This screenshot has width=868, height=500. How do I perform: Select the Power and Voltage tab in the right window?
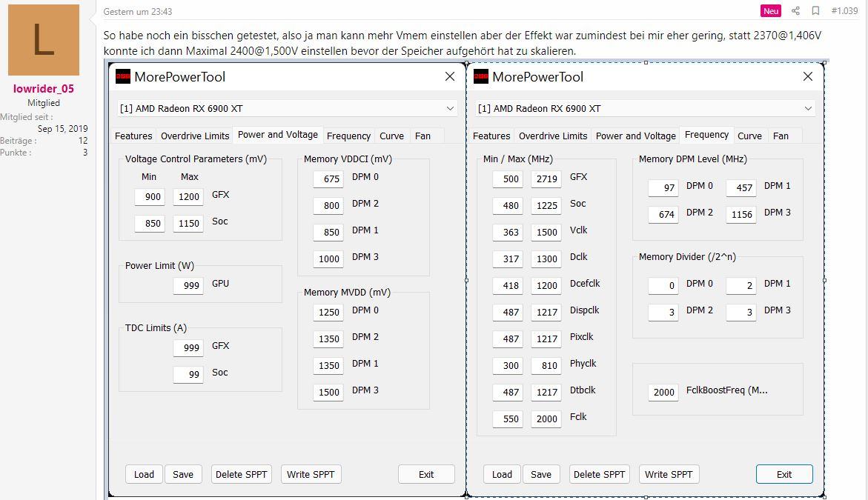click(x=635, y=136)
